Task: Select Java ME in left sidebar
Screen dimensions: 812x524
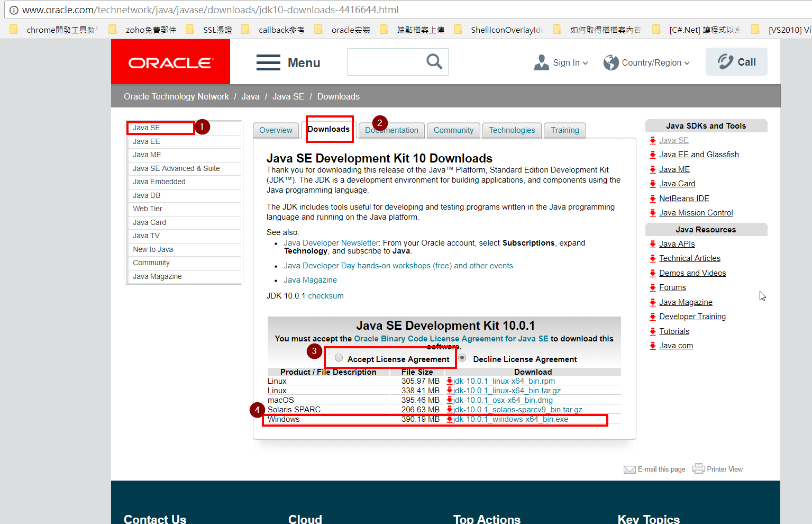Action: (x=184, y=155)
